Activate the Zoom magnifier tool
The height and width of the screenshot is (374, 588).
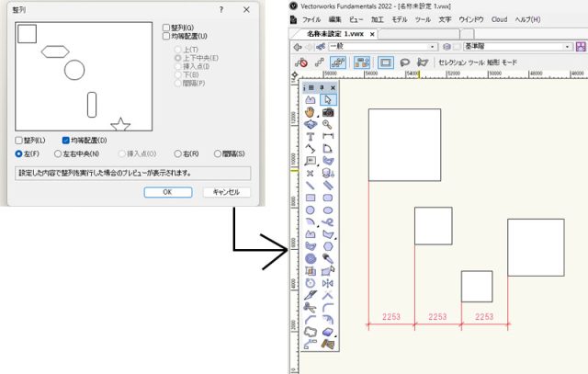[x=328, y=124]
